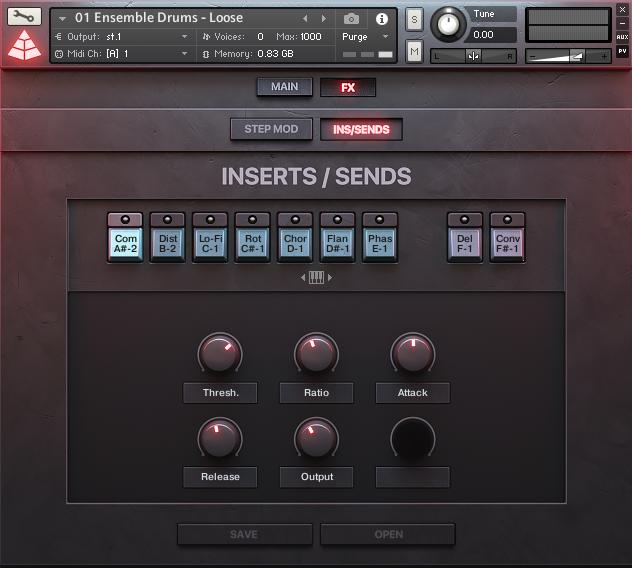Click the Max voices value 1000
This screenshot has height=568, width=632.
click(311, 37)
